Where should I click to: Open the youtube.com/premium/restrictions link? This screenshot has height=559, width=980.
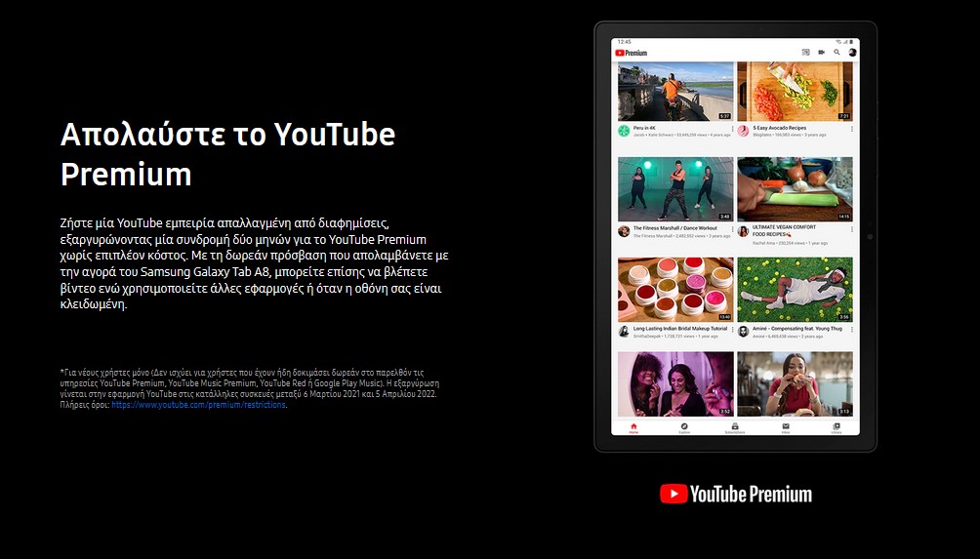click(198, 405)
